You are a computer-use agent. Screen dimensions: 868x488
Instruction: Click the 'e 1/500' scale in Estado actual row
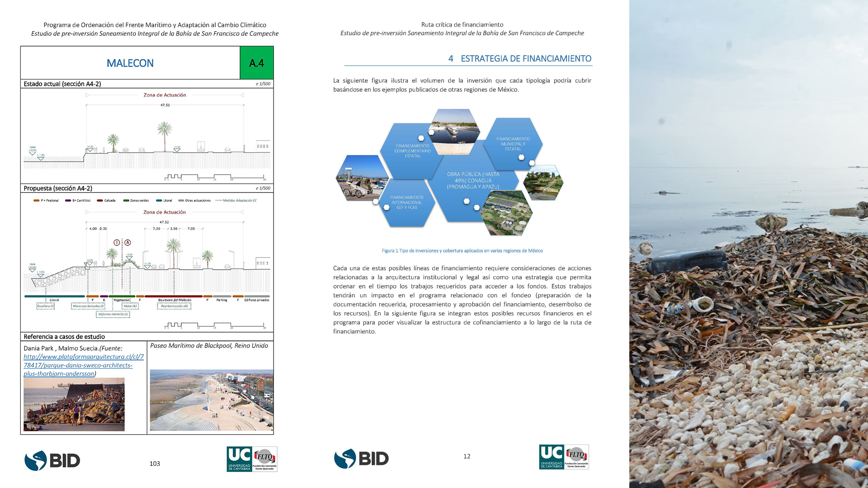[263, 84]
